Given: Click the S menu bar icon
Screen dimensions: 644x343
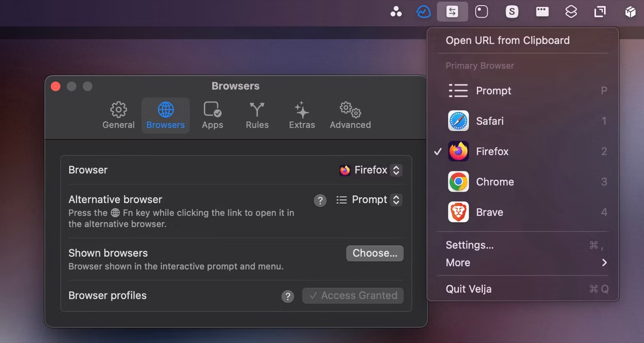Looking at the screenshot, I should tap(511, 12).
